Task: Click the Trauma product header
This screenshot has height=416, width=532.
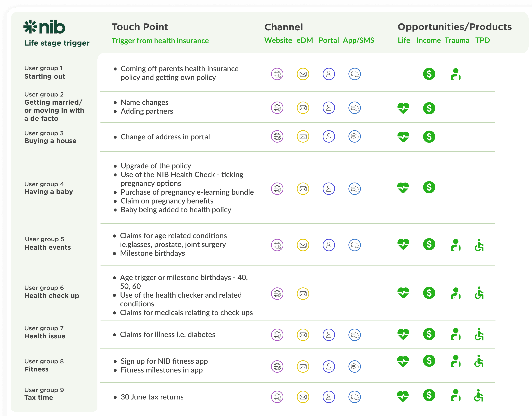Action: [x=457, y=40]
